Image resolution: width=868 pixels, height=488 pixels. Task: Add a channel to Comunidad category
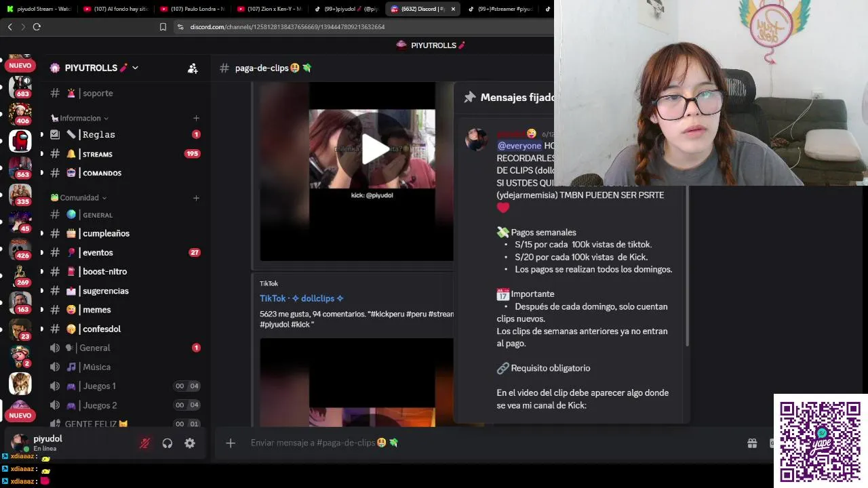196,197
